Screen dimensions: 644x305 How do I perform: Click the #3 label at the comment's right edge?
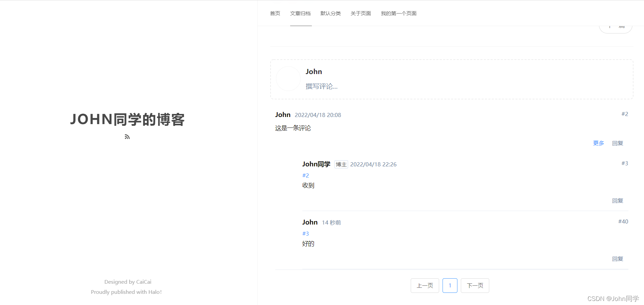625,163
